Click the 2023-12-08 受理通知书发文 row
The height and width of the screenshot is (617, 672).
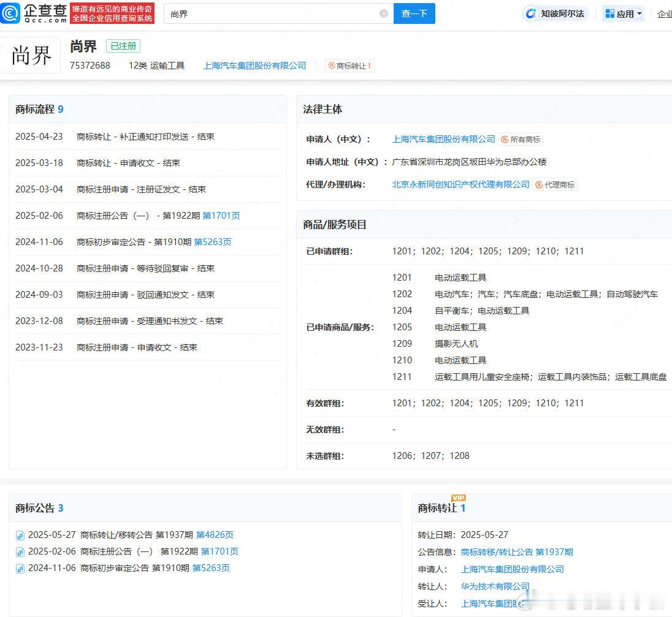pyautogui.click(x=147, y=321)
